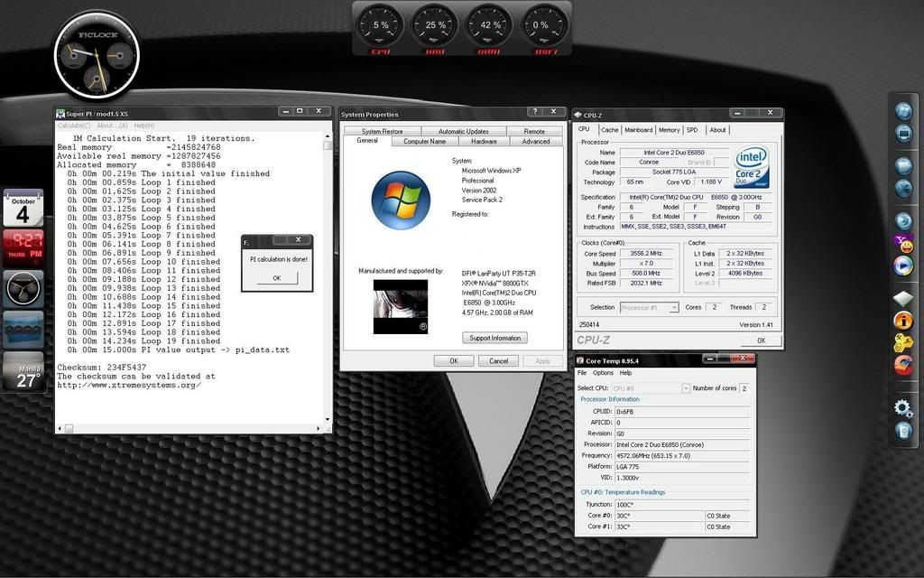
Task: Launch Yahoo Messenger from the dock
Action: [x=903, y=244]
